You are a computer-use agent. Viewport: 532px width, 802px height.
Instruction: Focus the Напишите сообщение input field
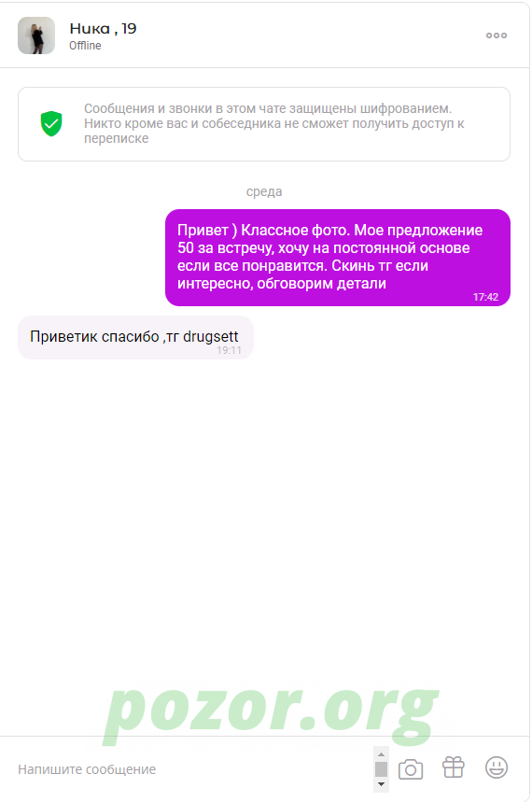(194, 769)
